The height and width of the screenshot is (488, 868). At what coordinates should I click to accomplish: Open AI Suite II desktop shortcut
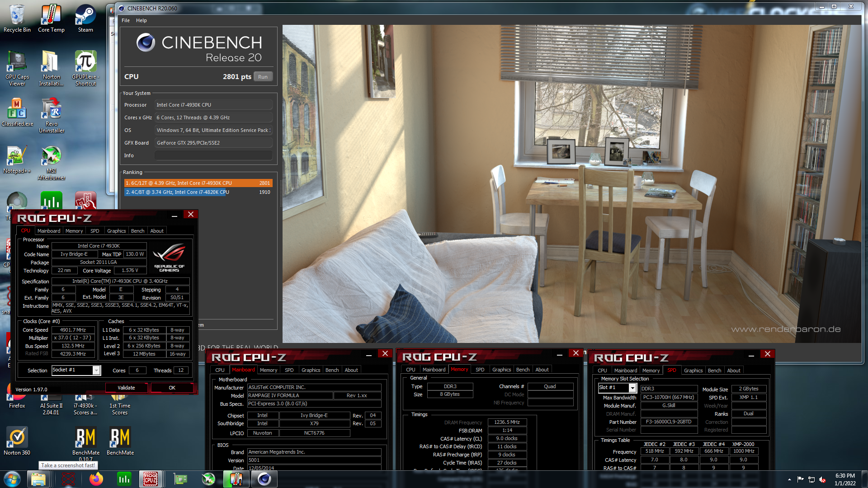click(51, 406)
